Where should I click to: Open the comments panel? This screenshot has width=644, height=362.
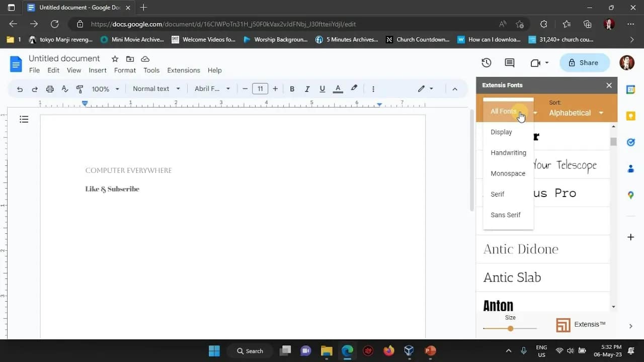click(509, 62)
